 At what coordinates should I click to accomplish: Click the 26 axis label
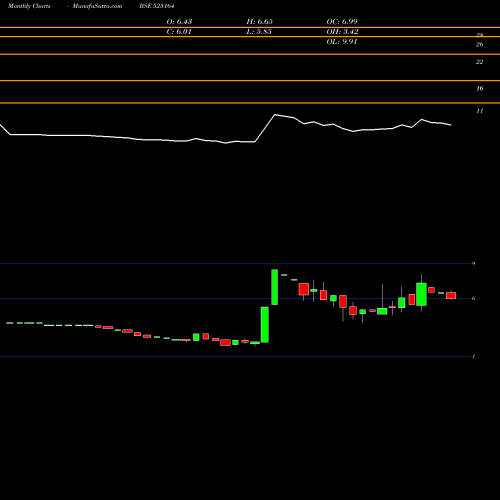tap(479, 45)
